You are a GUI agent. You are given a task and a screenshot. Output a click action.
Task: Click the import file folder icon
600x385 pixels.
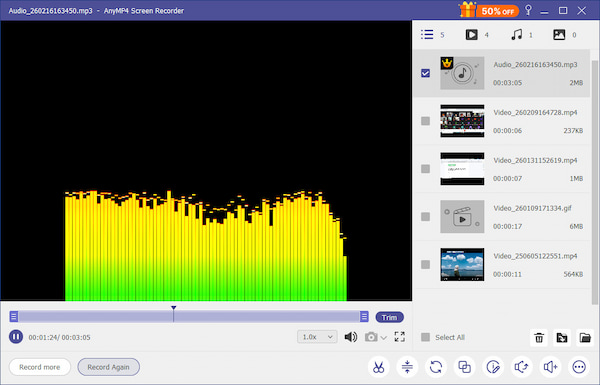point(562,338)
